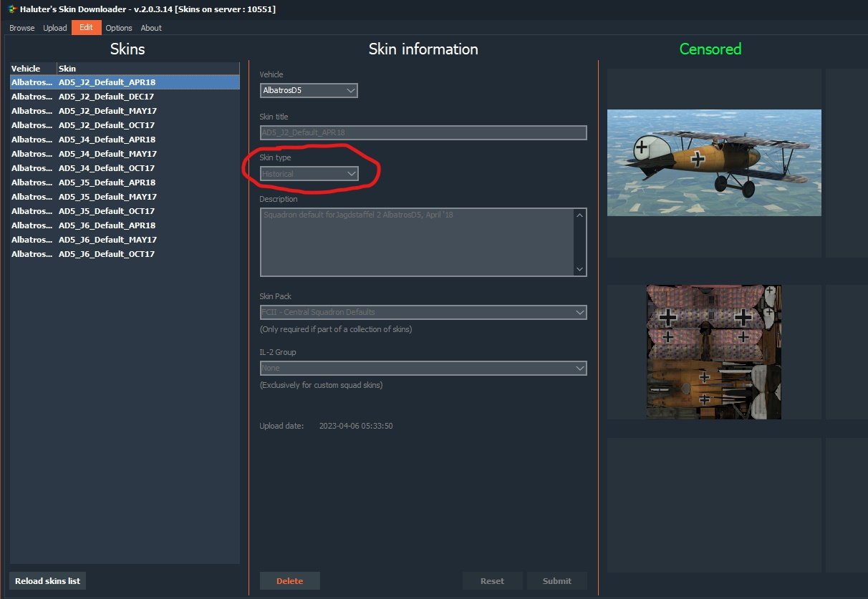Open the skin texture template thumbnail
The height and width of the screenshot is (599, 868).
[x=714, y=351]
